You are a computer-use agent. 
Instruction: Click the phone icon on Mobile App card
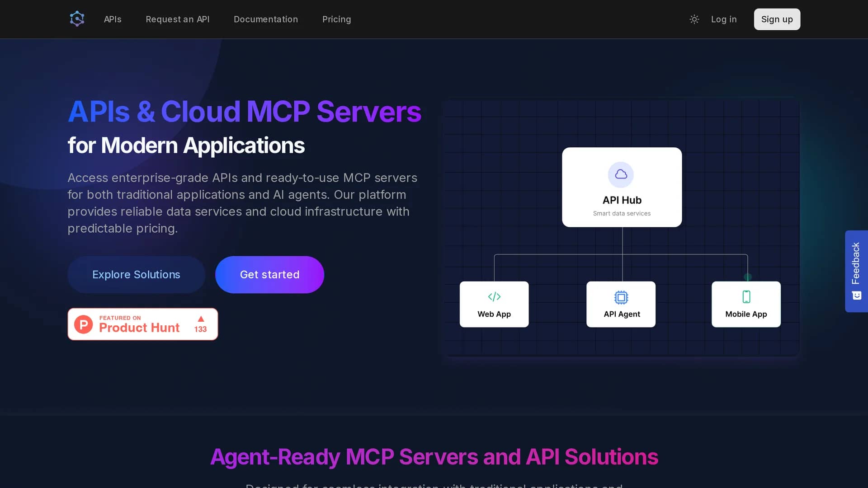pyautogui.click(x=746, y=297)
